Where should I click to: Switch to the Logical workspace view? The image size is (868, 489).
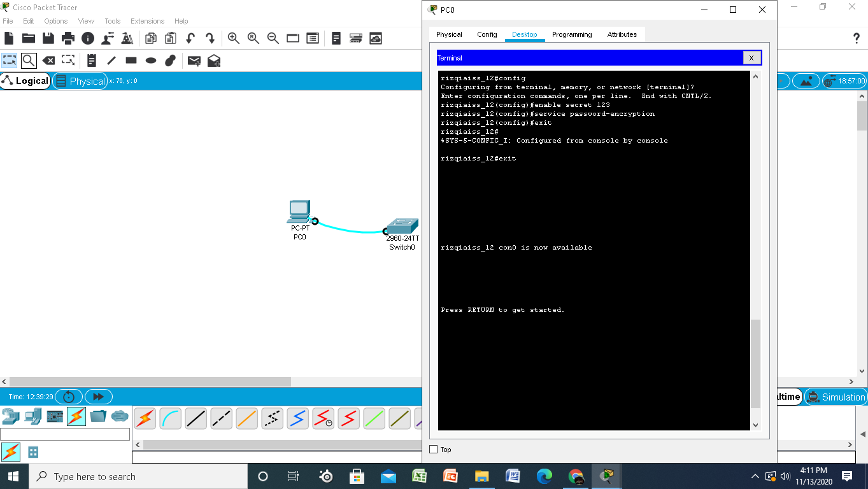[25, 81]
